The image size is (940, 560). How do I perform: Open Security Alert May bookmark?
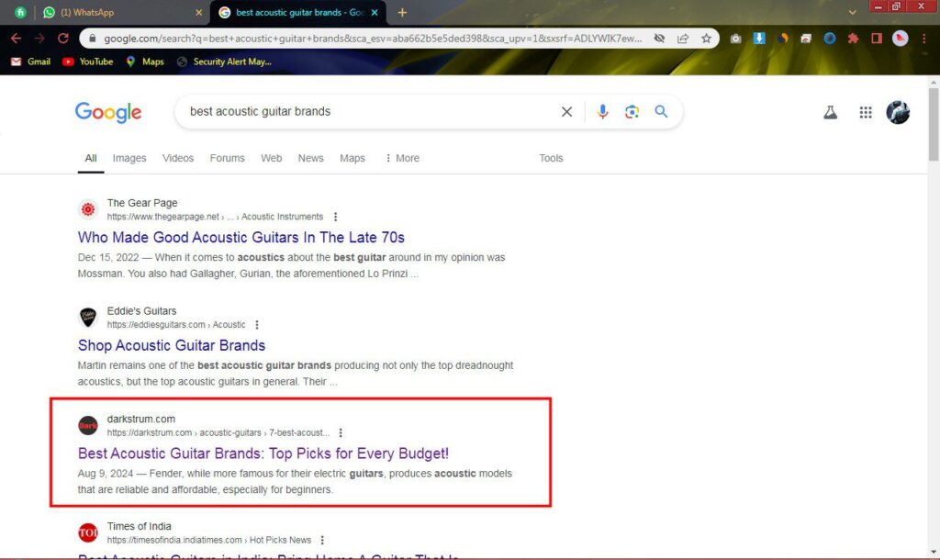pos(224,62)
